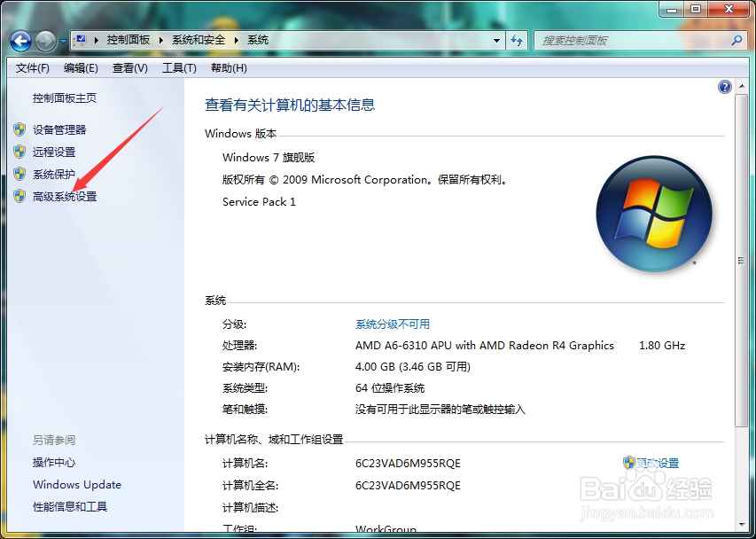Click the Windows 7 logo image

coord(654,213)
